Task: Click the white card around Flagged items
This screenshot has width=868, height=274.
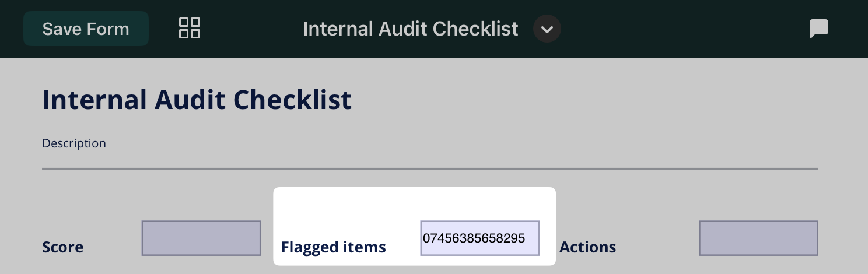Action: [x=350, y=205]
